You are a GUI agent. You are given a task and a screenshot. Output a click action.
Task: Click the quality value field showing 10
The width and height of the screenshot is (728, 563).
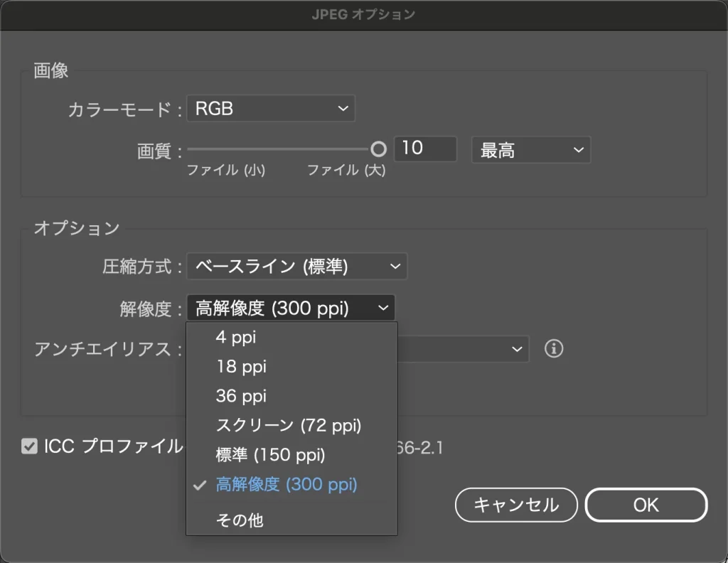pyautogui.click(x=425, y=149)
